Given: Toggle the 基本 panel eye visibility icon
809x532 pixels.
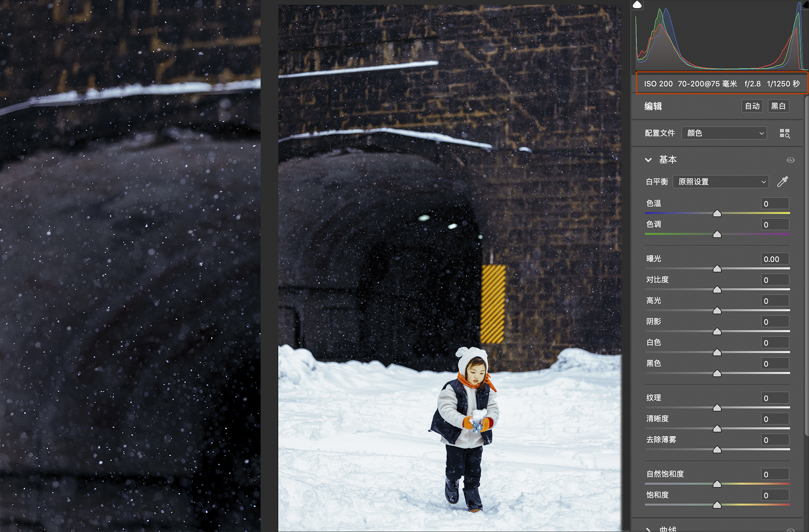Looking at the screenshot, I should tap(790, 160).
